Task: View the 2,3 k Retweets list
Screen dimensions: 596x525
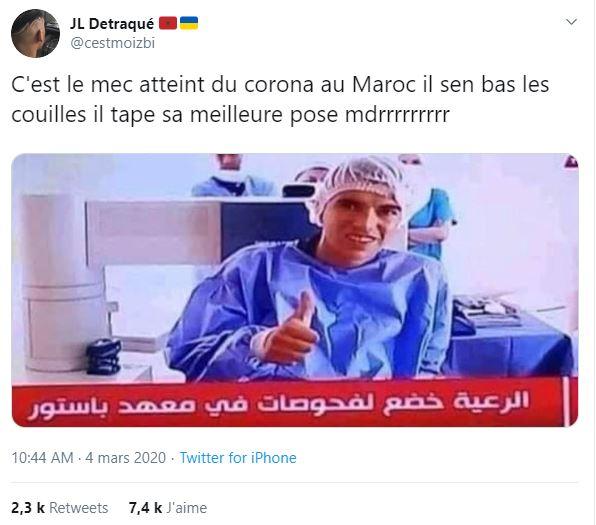Action: coord(60,508)
